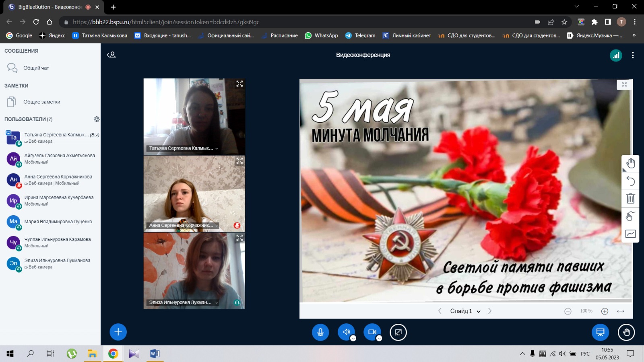Raise hand using the bottom-right button
The height and width of the screenshot is (362, 644).
(626, 332)
